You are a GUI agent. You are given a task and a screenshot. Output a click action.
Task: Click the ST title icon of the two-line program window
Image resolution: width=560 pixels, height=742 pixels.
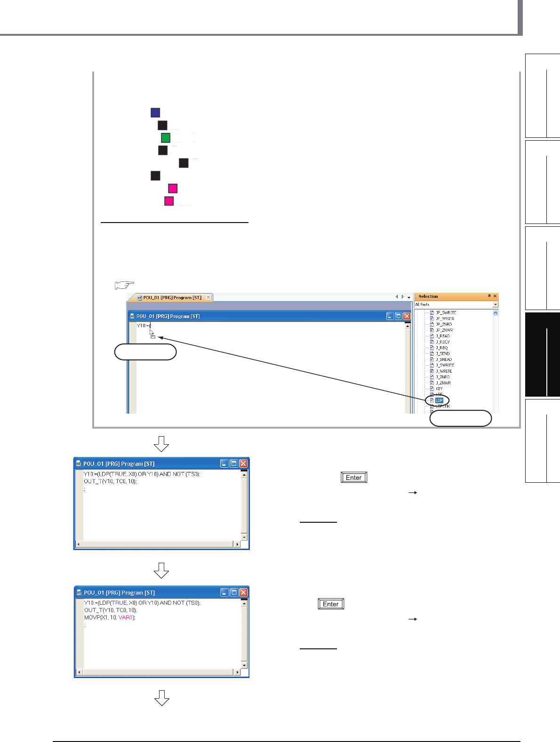[x=79, y=463]
